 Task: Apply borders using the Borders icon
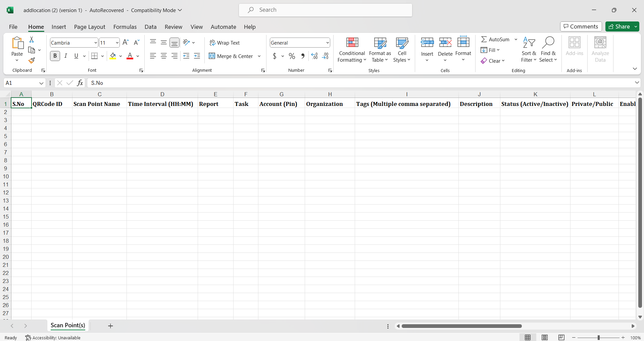tap(95, 56)
